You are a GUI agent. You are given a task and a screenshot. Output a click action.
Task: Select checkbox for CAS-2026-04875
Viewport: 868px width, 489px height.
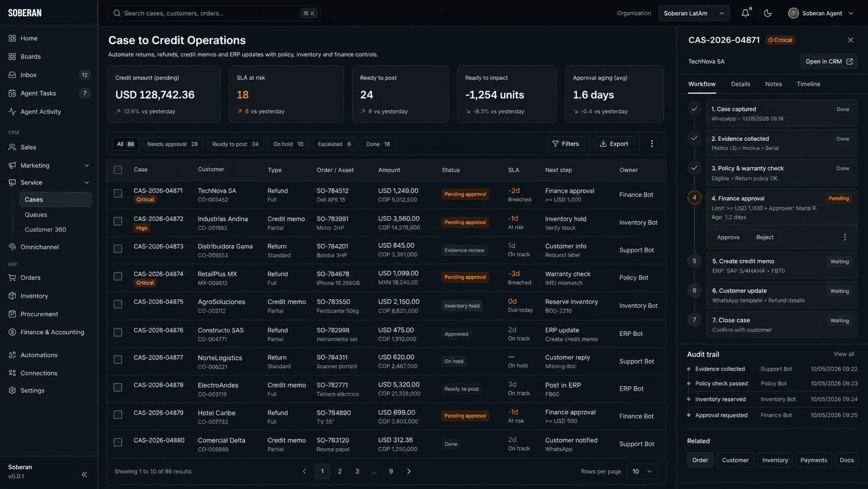pyautogui.click(x=118, y=304)
